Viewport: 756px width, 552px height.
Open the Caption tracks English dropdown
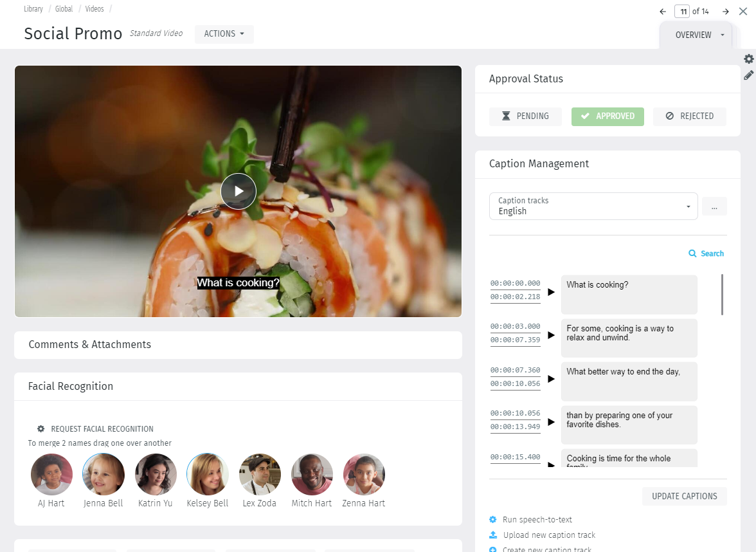593,206
